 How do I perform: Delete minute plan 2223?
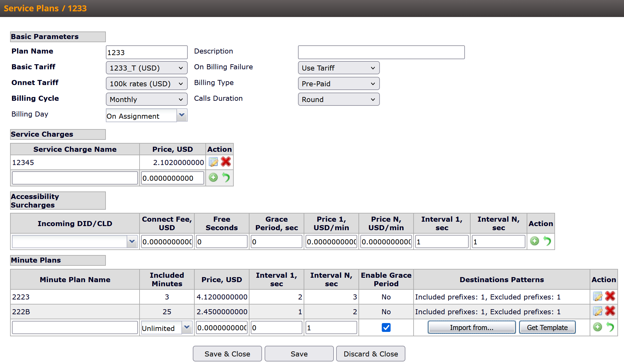(610, 296)
